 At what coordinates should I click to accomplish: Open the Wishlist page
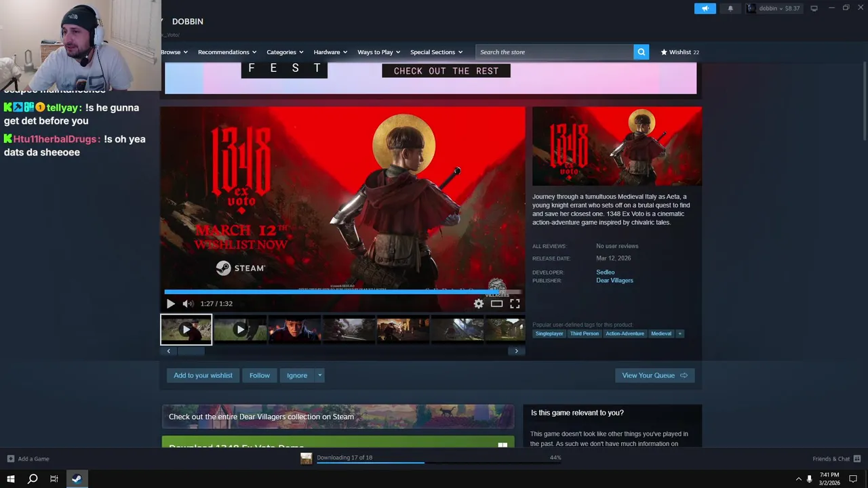(679, 52)
